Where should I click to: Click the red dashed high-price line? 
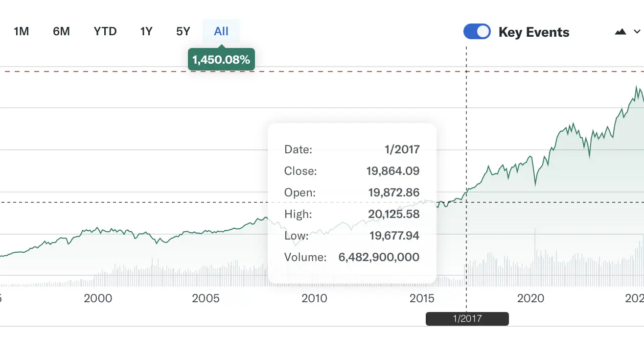(x=343, y=72)
